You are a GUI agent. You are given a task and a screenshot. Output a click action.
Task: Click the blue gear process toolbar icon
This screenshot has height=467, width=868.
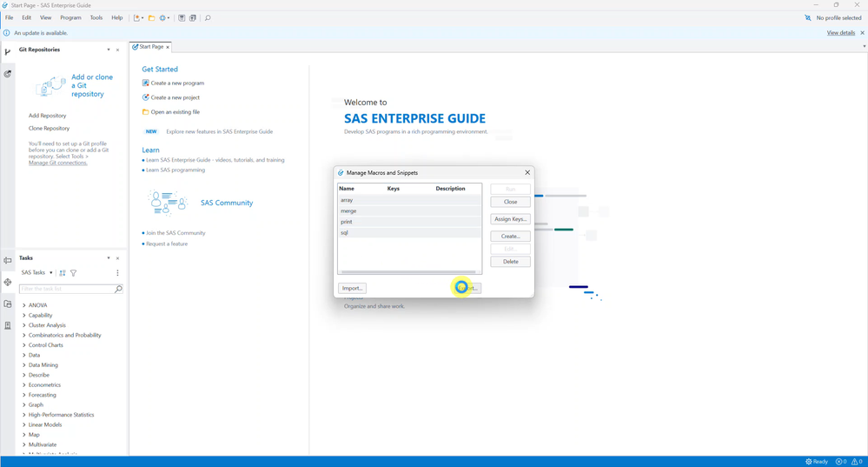pyautogui.click(x=162, y=17)
